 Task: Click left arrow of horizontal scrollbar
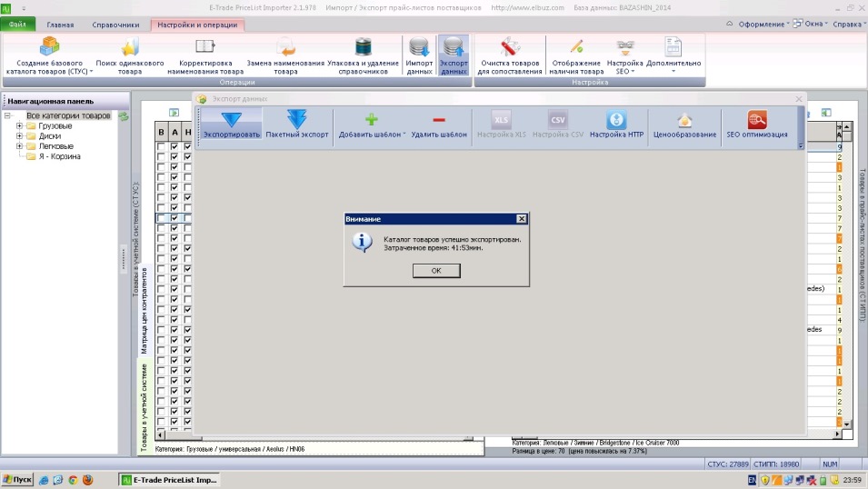(161, 435)
